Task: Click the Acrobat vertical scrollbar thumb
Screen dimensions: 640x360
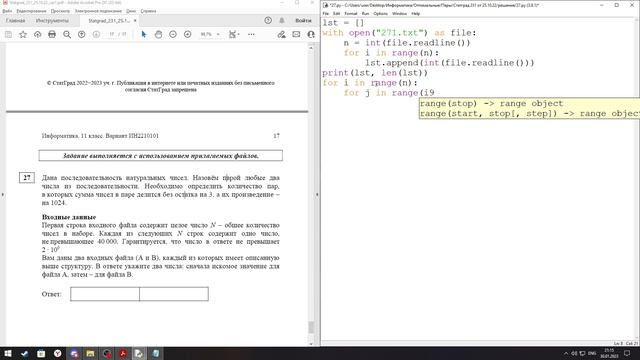Action: [311, 327]
